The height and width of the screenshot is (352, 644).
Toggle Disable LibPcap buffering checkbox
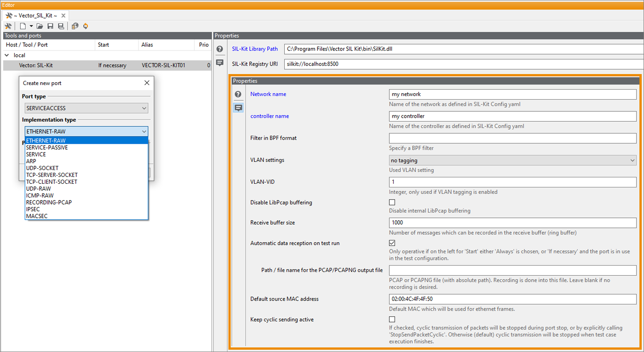tap(392, 202)
